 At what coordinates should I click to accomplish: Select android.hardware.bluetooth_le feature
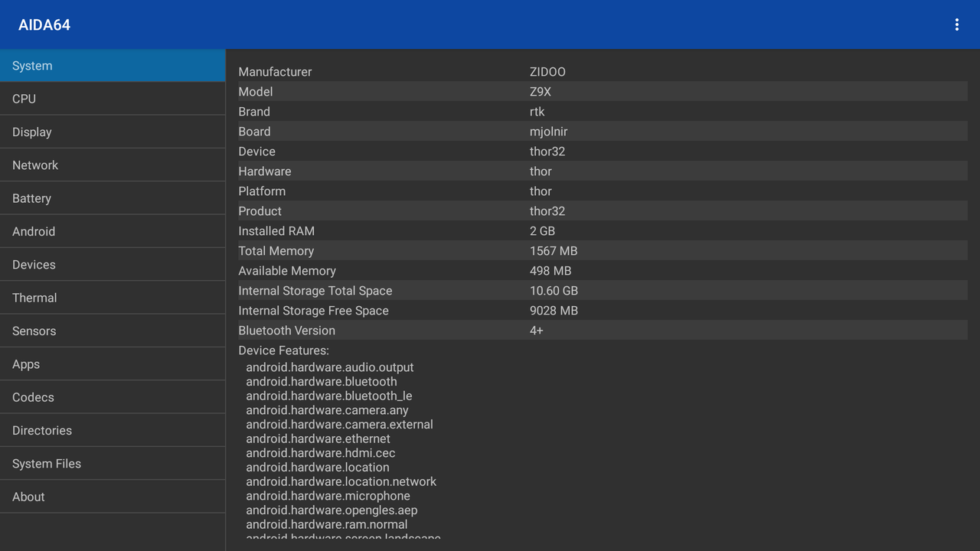click(329, 396)
